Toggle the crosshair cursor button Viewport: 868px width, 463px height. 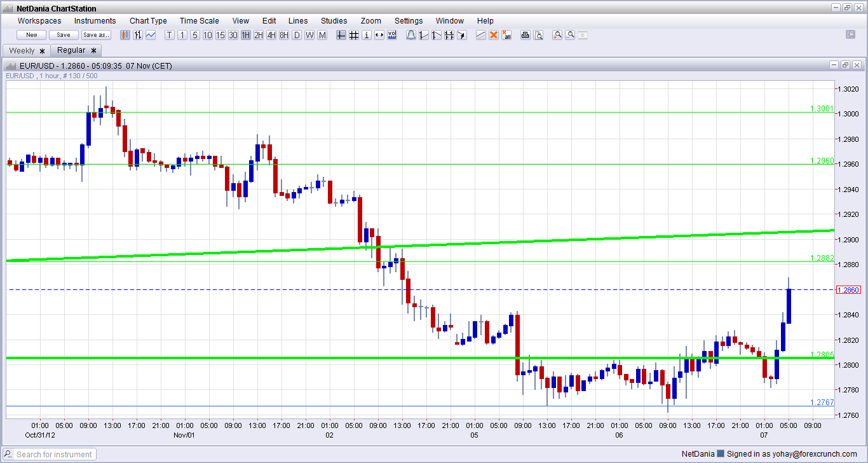pyautogui.click(x=341, y=35)
